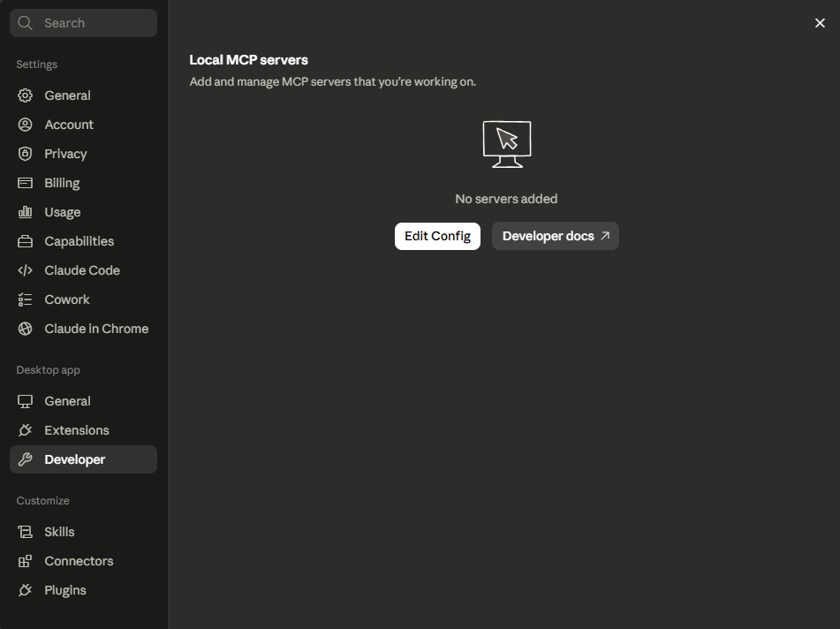Screen dimensions: 840x629
Task: Click the Plugins plug icon
Action: [26, 590]
